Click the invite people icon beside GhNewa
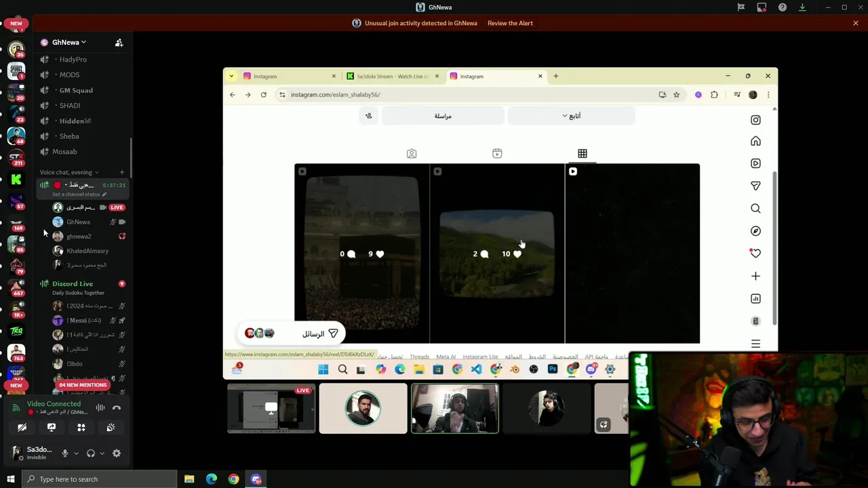The image size is (868, 488). [119, 42]
